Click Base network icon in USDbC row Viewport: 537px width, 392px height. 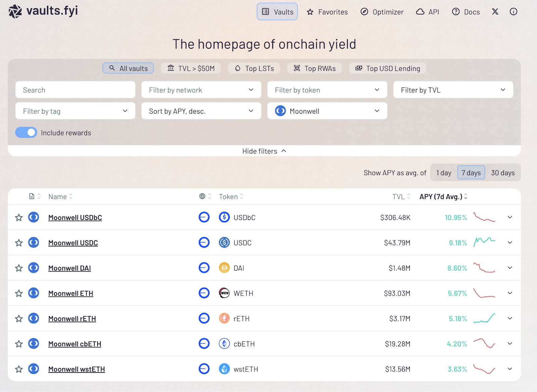coord(204,217)
